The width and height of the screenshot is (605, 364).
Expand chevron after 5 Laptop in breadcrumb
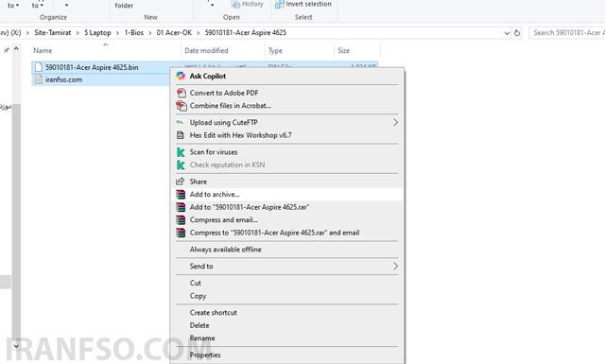tap(117, 33)
